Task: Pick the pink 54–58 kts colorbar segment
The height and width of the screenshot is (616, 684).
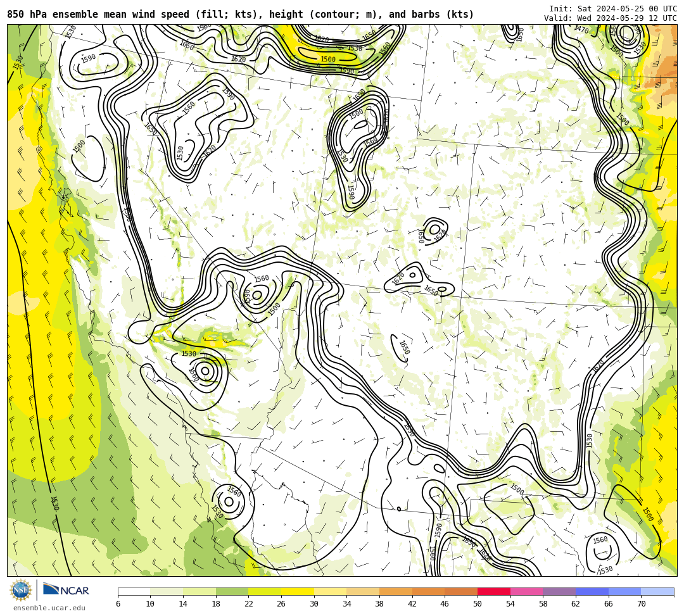Action: (526, 591)
